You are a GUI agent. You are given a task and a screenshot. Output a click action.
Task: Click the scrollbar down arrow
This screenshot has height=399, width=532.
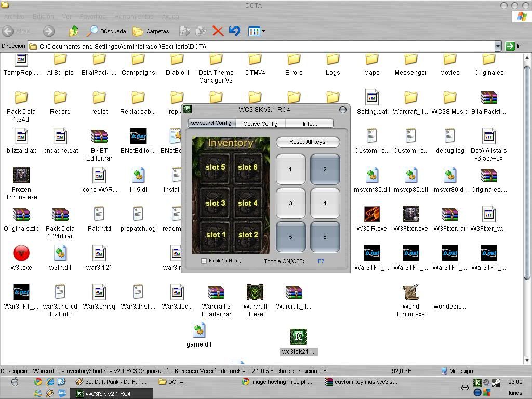point(527,361)
